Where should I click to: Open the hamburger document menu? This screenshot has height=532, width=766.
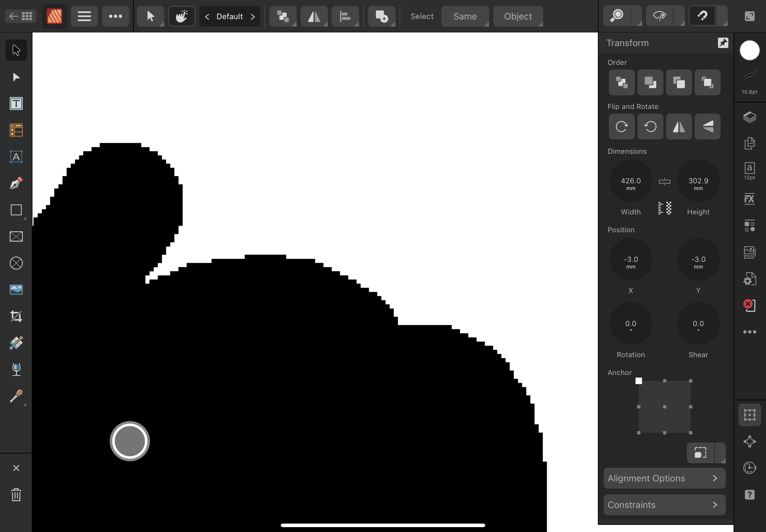84,16
